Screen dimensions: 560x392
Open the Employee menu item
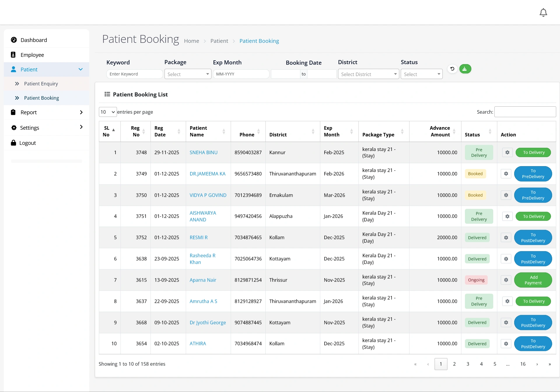point(32,55)
